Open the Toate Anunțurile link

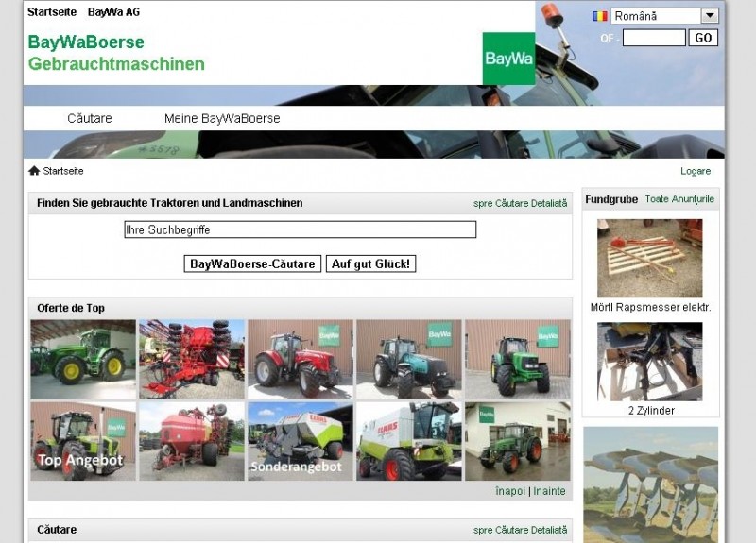(x=679, y=199)
